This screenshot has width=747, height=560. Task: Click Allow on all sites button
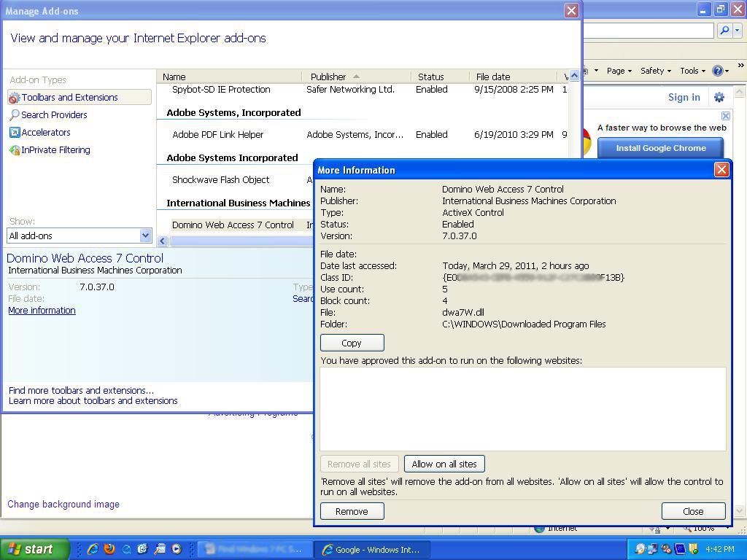tap(444, 464)
